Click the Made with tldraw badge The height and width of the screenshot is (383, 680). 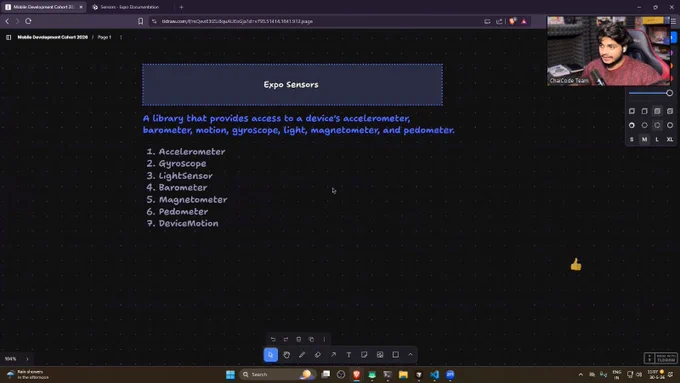pyautogui.click(x=660, y=358)
